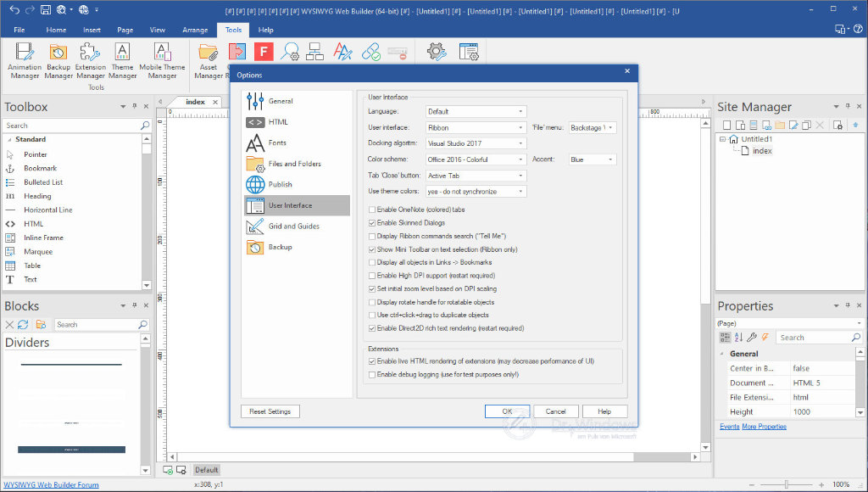Open the Animation Manager

tap(25, 61)
